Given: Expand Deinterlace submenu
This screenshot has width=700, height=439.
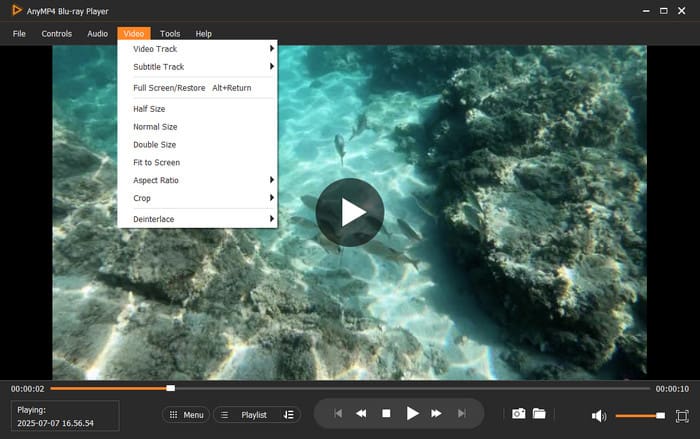Looking at the screenshot, I should 197,219.
